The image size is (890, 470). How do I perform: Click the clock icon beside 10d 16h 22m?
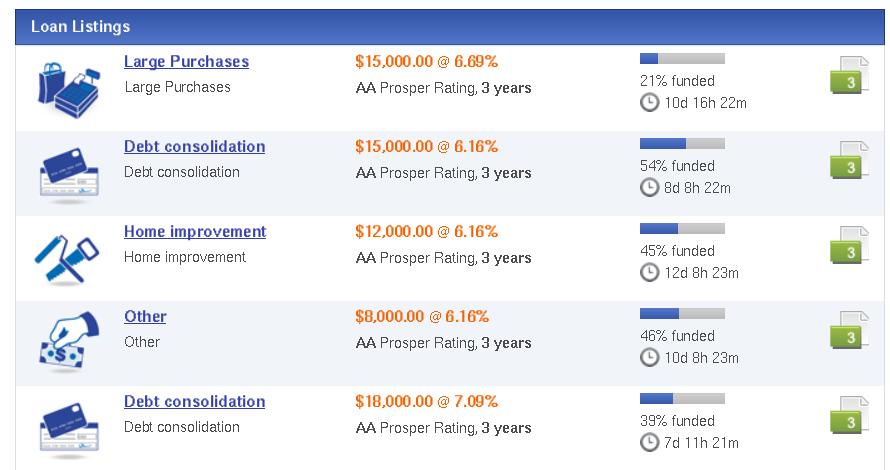[x=649, y=103]
